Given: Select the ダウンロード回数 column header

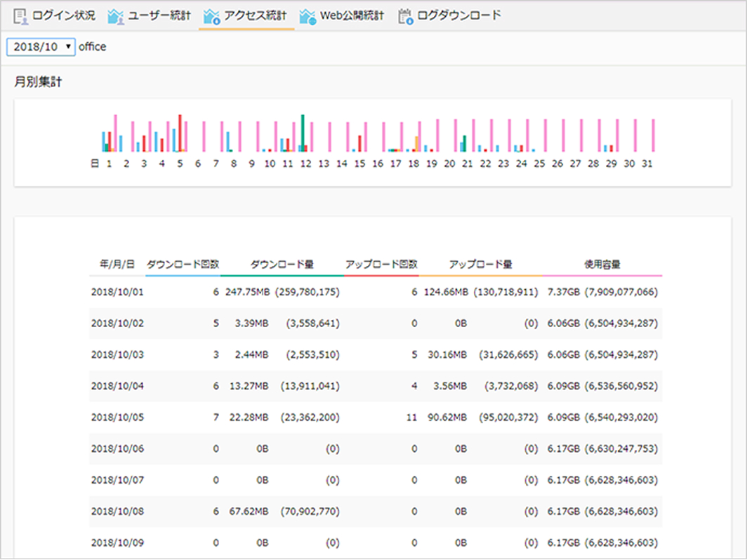Looking at the screenshot, I should 183,265.
